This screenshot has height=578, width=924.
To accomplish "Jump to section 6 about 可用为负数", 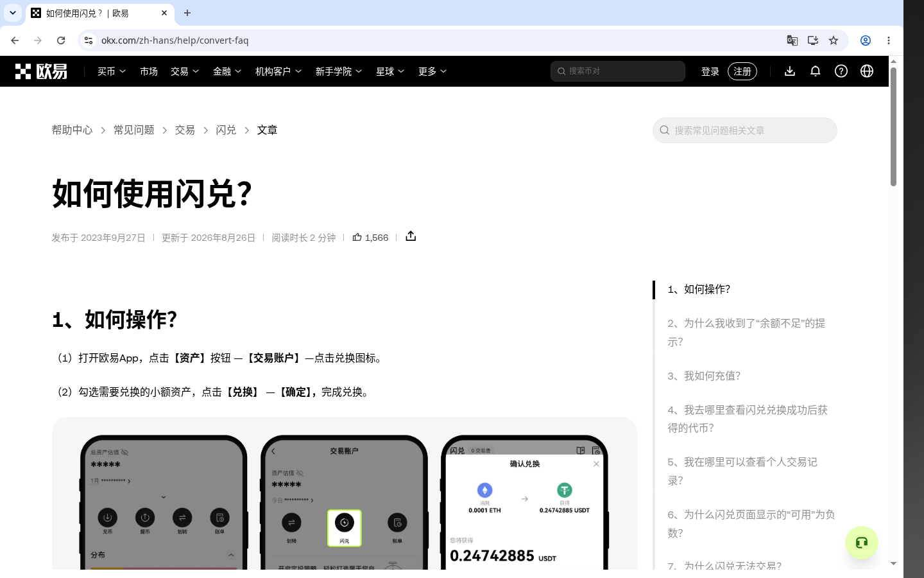I will click(751, 523).
